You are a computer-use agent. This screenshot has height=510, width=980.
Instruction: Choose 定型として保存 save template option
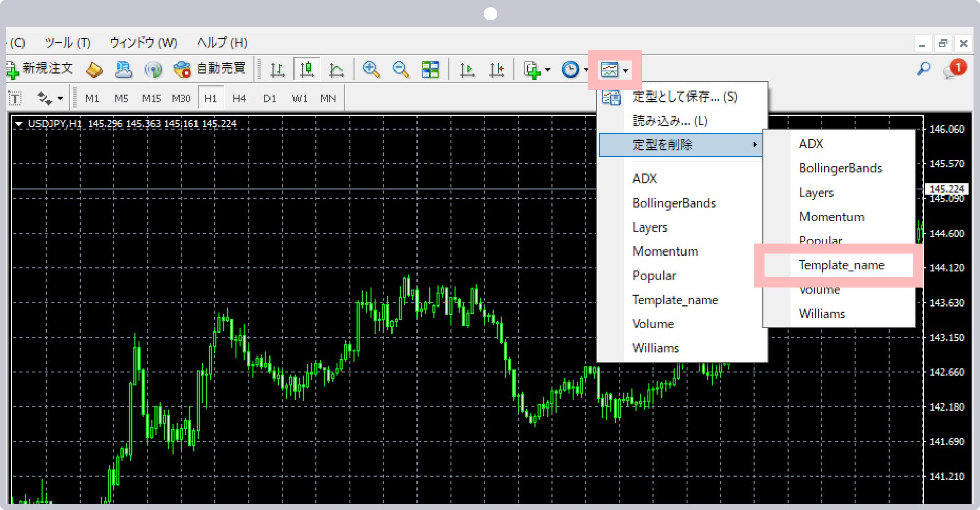684,96
